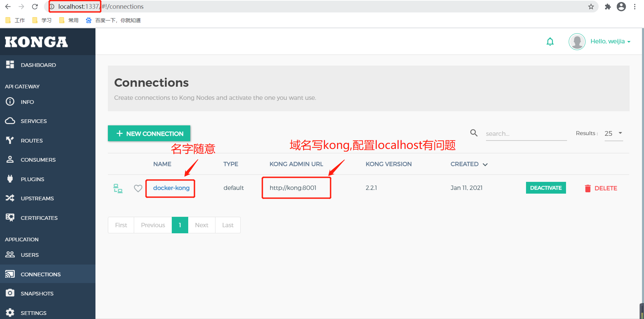Click the Consumers person icon
Image resolution: width=644 pixels, height=319 pixels.
tap(10, 159)
